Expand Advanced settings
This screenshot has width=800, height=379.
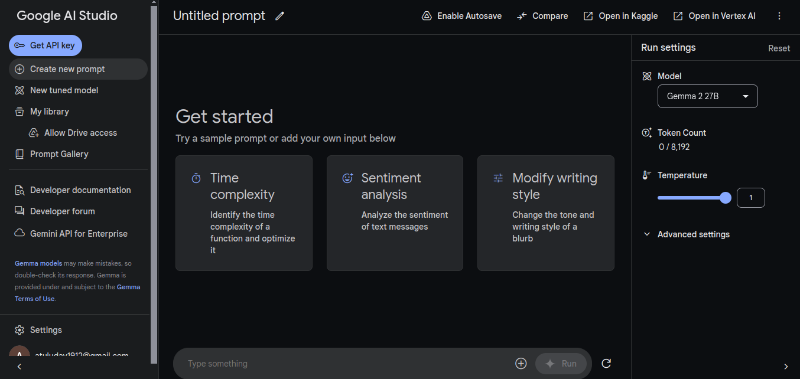click(x=687, y=234)
